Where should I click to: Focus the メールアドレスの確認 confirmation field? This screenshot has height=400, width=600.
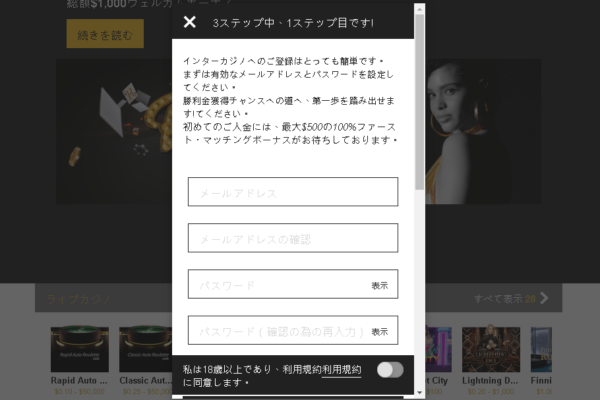(293, 238)
